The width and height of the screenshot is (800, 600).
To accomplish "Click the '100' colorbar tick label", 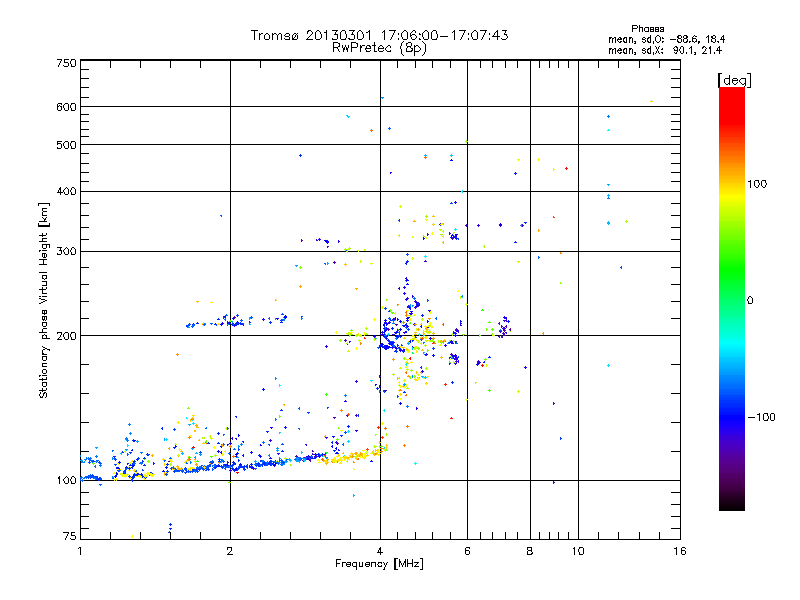I will tap(757, 184).
